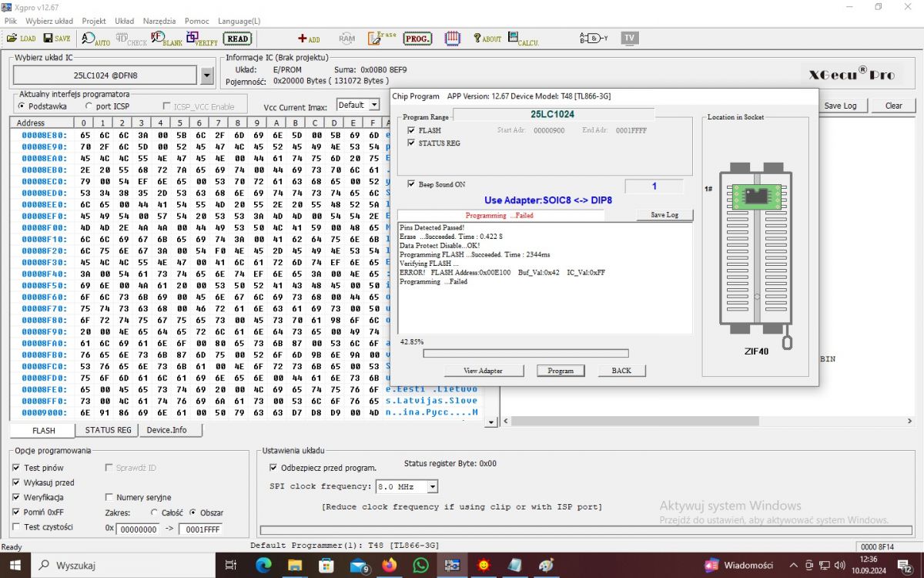This screenshot has width=924, height=578.
Task: Click the logic gate test toolbar icon
Action: point(594,38)
